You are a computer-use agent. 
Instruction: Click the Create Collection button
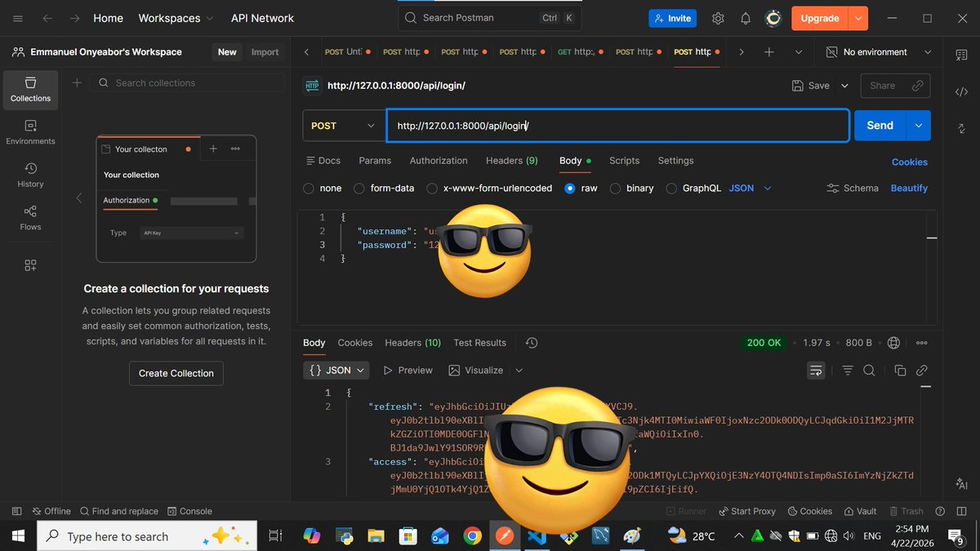coord(176,373)
